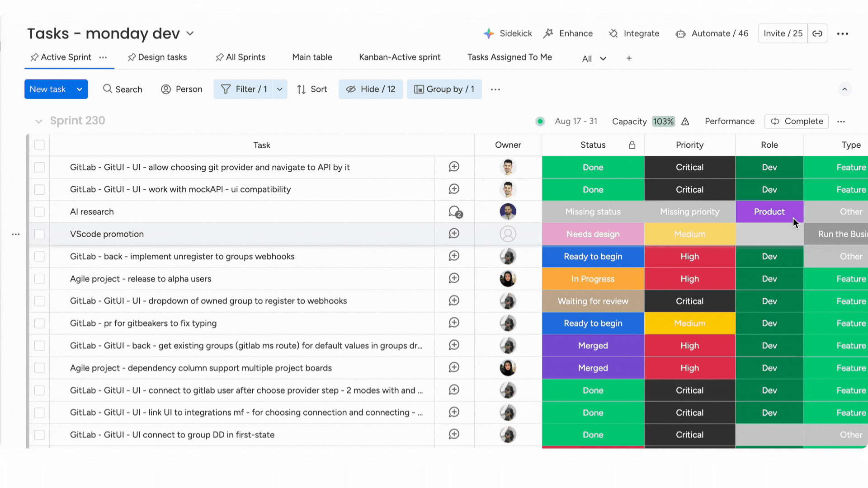Viewport: 868px width, 488px height.
Task: Open the Main table tab
Action: coord(312,57)
